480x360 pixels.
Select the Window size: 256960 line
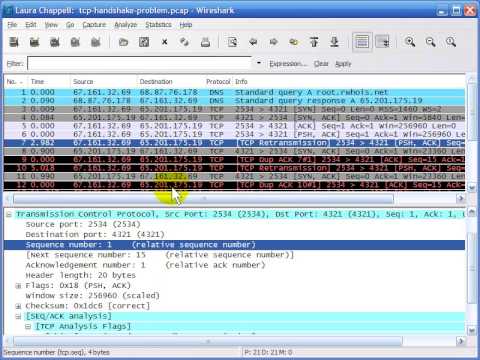(93, 296)
